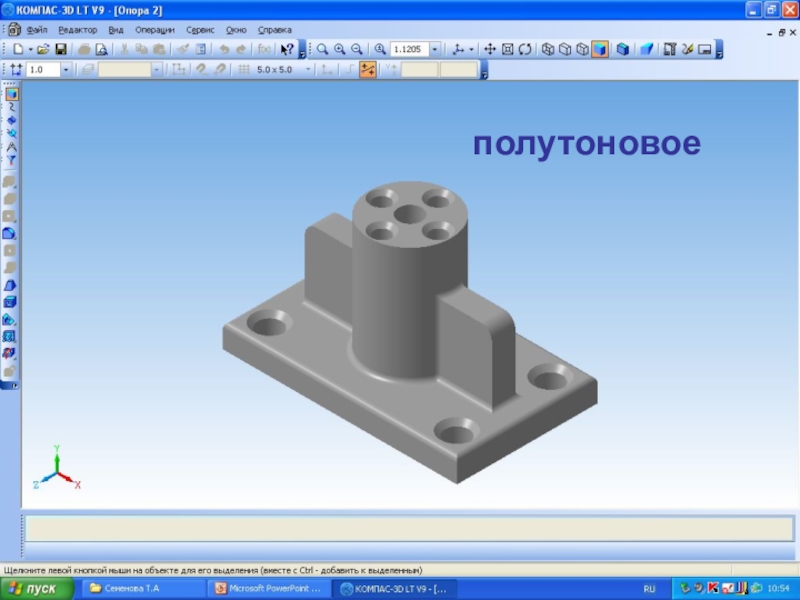Select the zoom window magnifier tool
800x600 pixels.
pos(322,49)
